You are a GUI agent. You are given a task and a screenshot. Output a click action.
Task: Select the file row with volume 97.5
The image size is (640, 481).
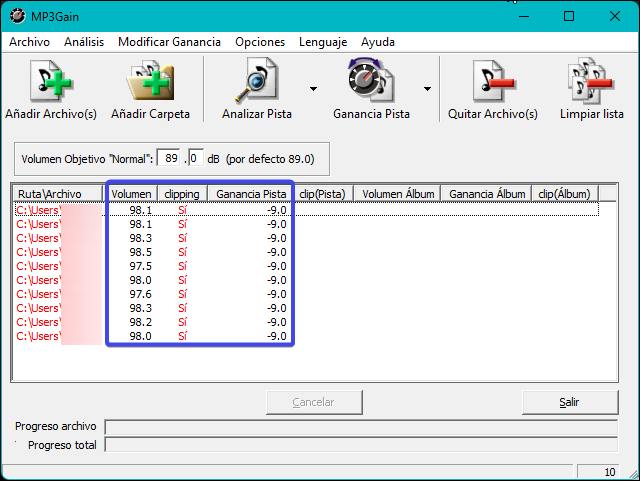coord(307,266)
